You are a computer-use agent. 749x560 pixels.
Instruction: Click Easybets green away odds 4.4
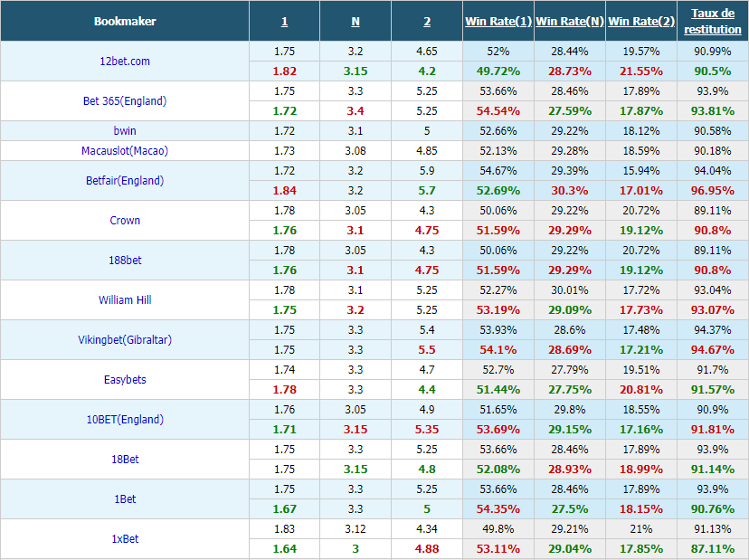coord(427,390)
